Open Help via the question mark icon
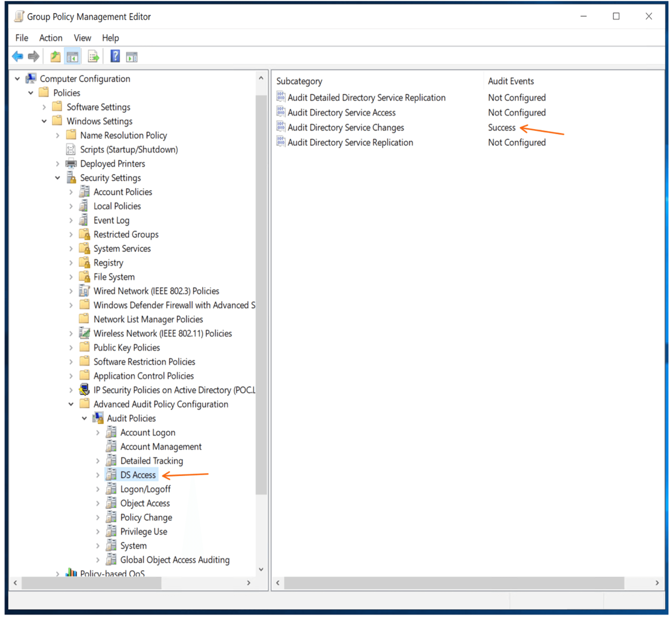 coord(115,56)
